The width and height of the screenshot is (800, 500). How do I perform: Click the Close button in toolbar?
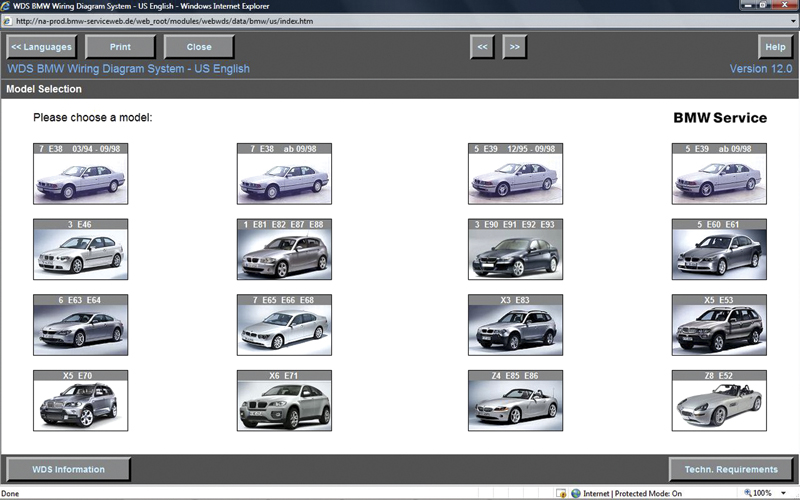click(x=199, y=47)
